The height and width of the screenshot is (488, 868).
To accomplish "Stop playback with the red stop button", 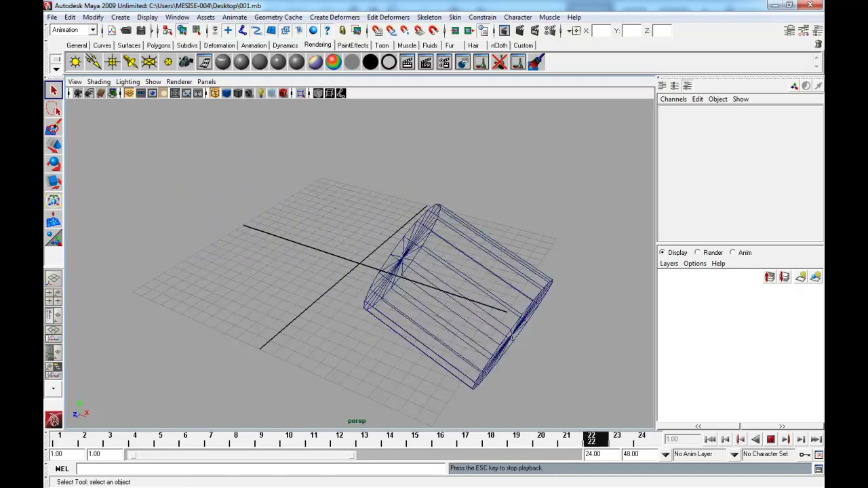I will 770,439.
